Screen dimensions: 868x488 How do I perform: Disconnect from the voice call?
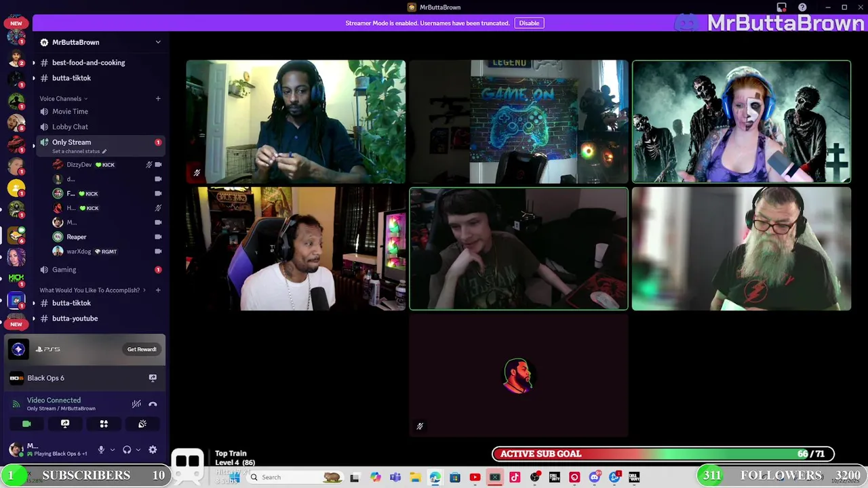click(153, 404)
